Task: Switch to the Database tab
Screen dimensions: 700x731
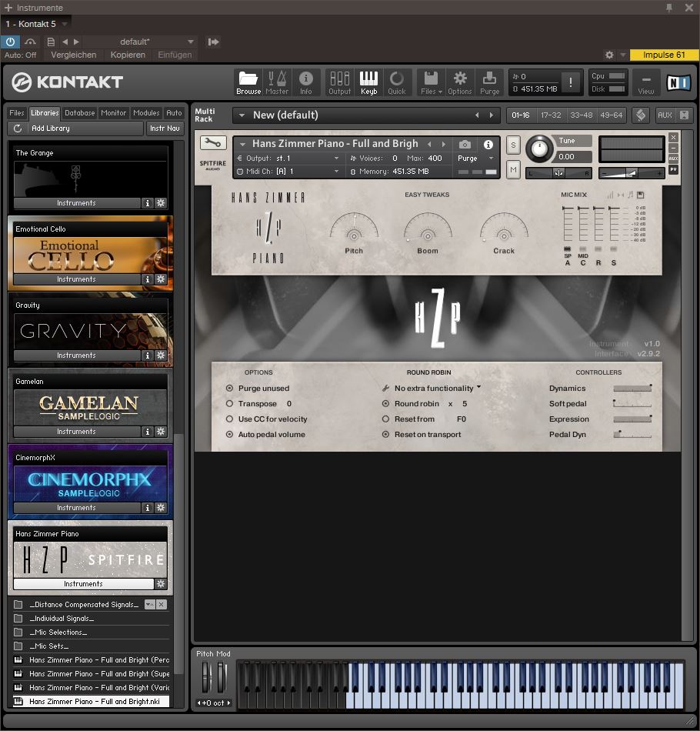Action: pos(80,113)
